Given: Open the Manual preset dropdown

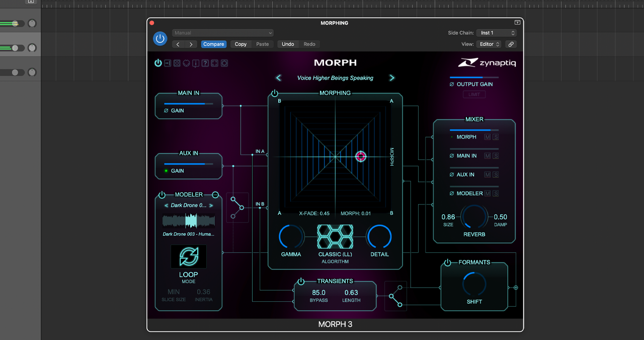Looking at the screenshot, I should tap(223, 33).
